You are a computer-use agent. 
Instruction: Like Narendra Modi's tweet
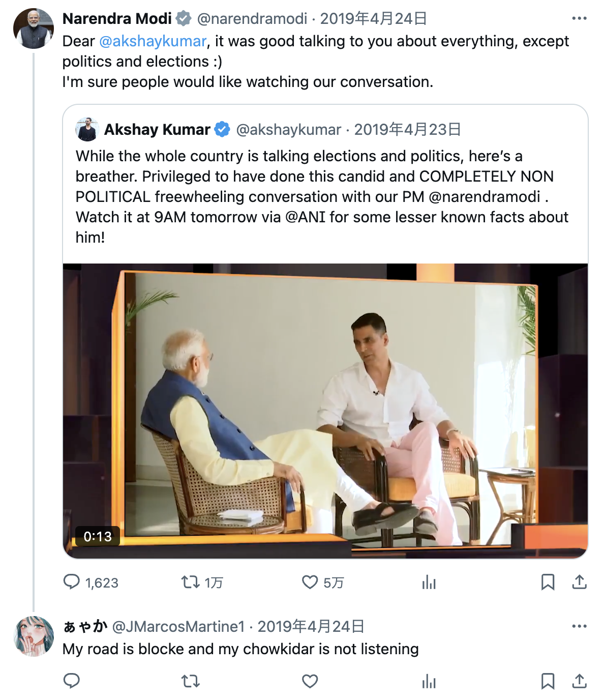[310, 582]
